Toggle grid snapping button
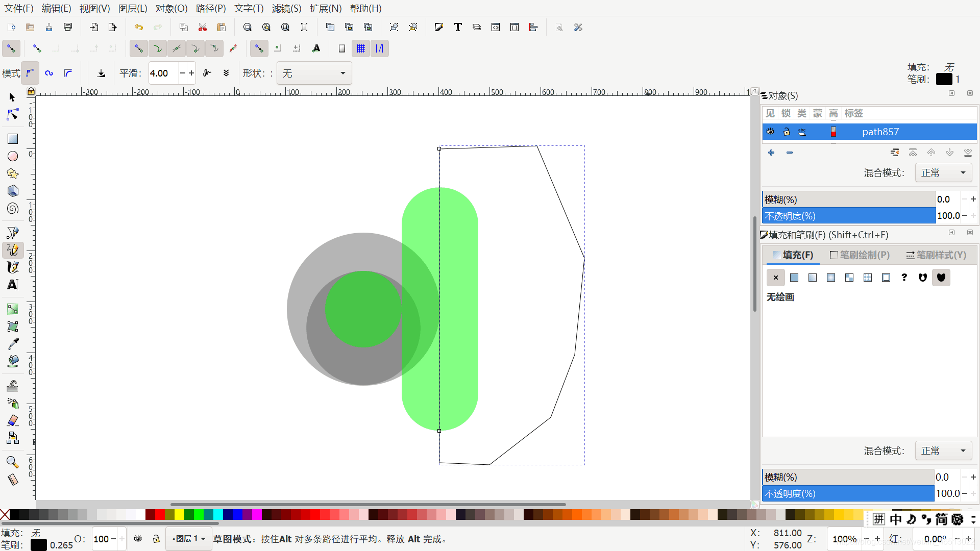This screenshot has height=551, width=980. (361, 48)
